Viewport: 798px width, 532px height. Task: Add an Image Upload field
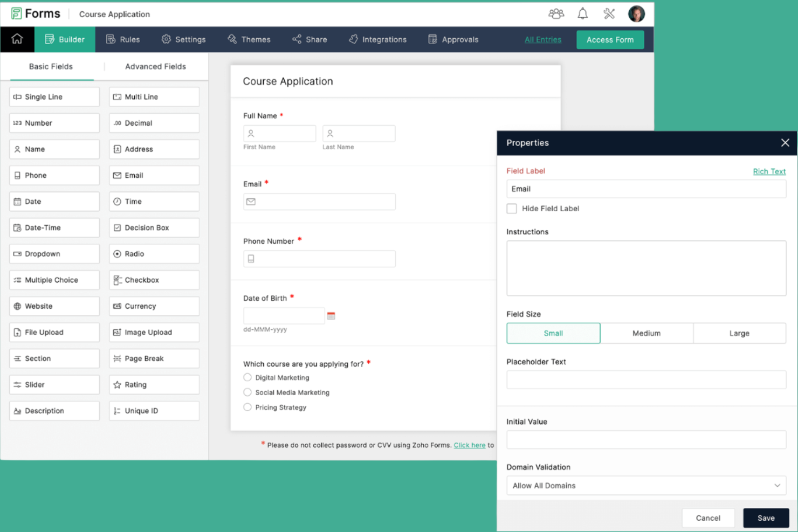coord(154,332)
